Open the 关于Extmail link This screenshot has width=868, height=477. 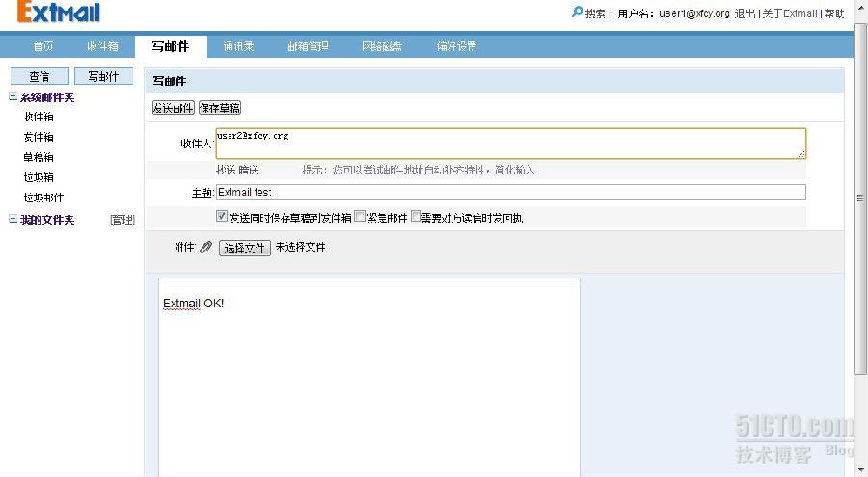790,13
